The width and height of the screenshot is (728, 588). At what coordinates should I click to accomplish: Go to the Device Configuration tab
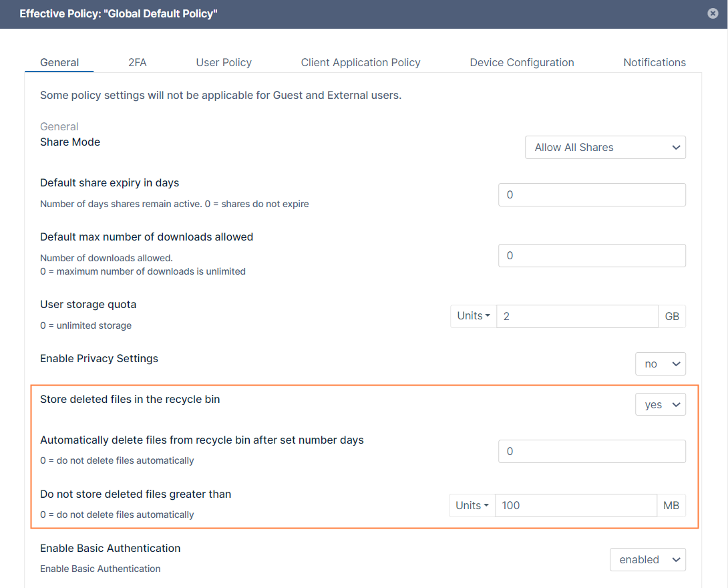pyautogui.click(x=522, y=62)
